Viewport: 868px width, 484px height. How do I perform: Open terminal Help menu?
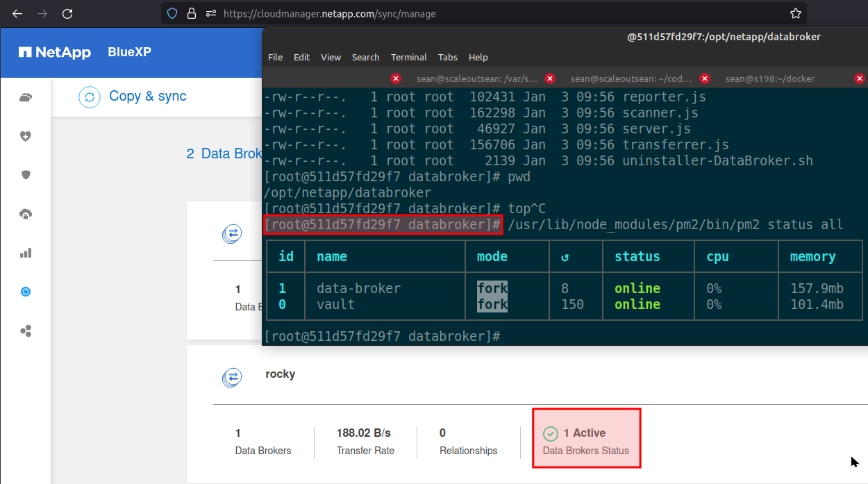478,57
